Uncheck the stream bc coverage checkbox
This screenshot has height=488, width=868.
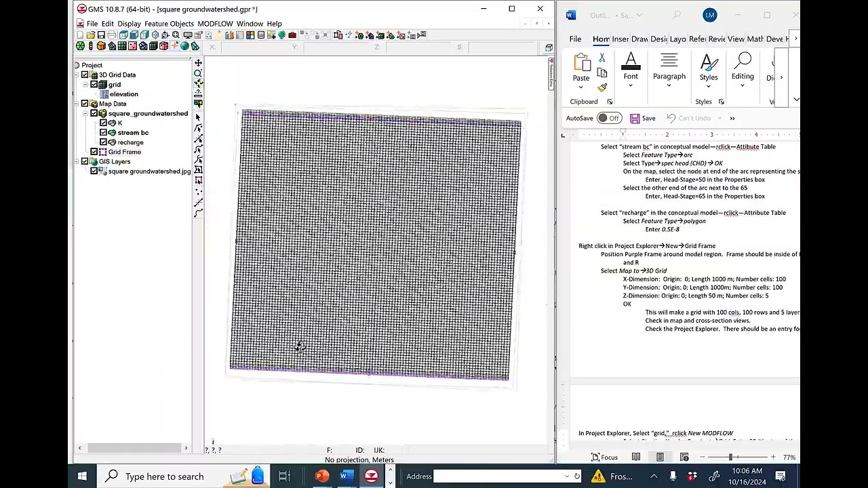pyautogui.click(x=103, y=132)
